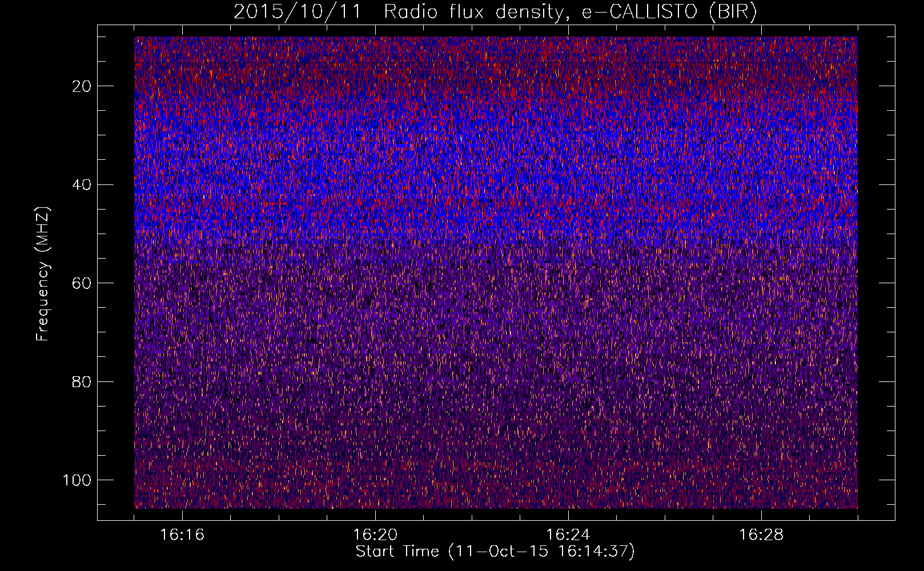This screenshot has height=571, width=924.
Task: Click the 20 MHz frequency tick label
Action: [82, 86]
